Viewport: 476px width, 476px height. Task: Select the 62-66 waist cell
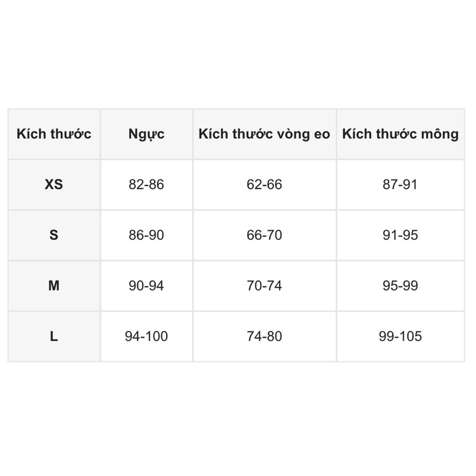coord(264,184)
